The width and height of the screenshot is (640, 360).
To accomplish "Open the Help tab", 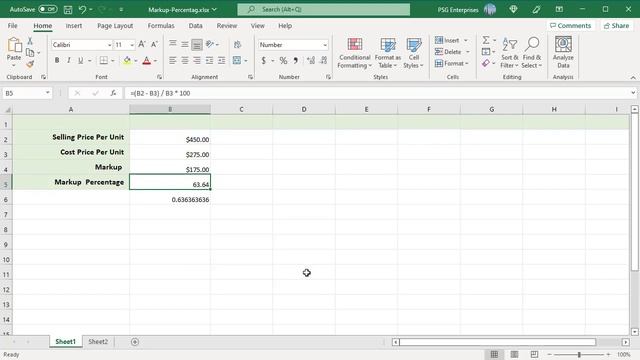I will 285,25.
